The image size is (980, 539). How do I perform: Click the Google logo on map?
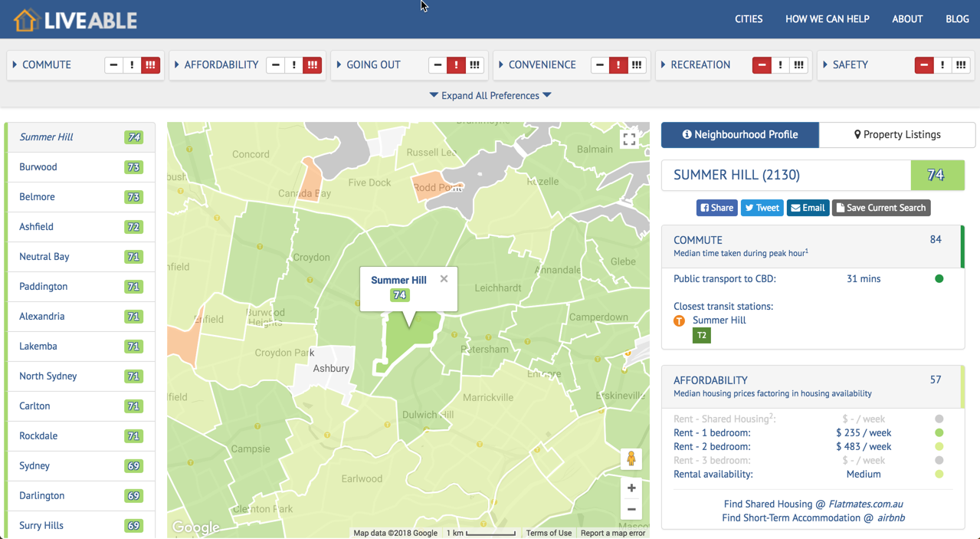(195, 527)
